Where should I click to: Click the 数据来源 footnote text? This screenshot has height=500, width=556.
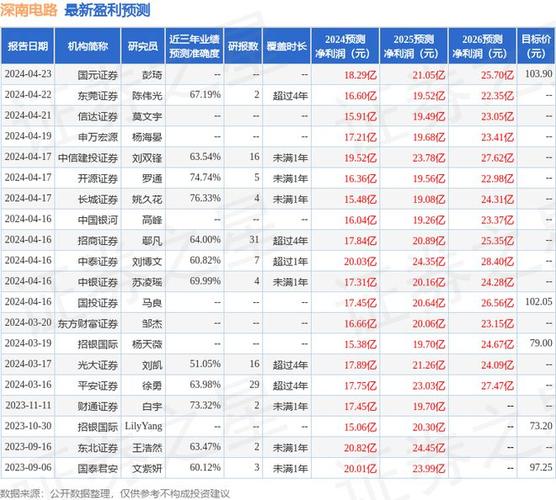tap(115, 493)
